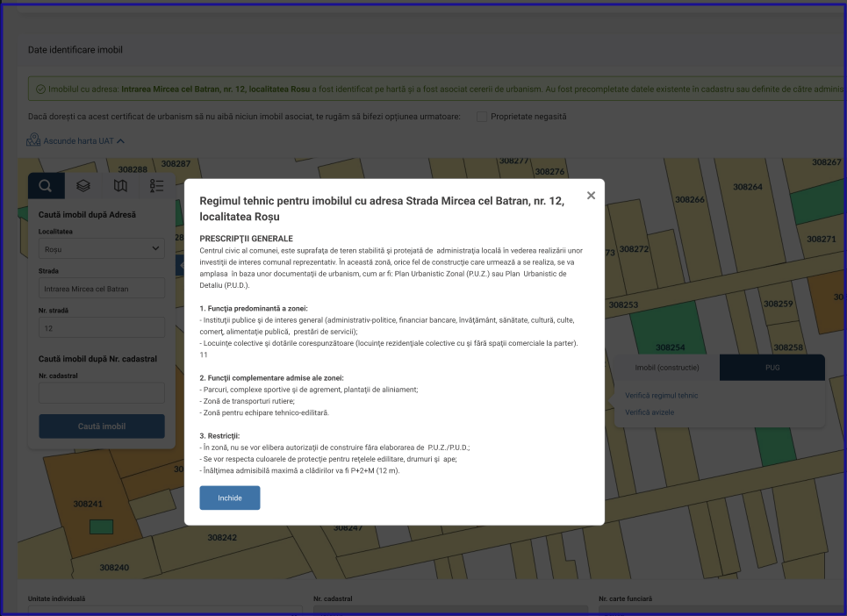
Task: Click the Strada input field
Action: (102, 289)
